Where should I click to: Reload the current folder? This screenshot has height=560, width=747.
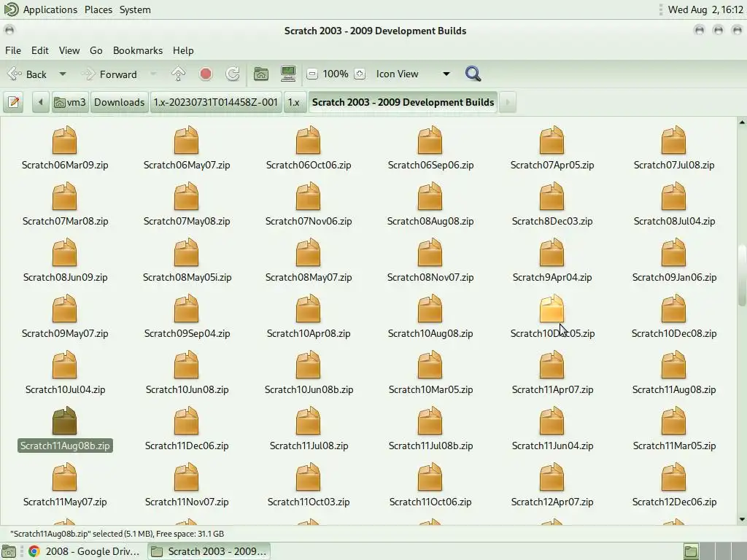pos(233,74)
